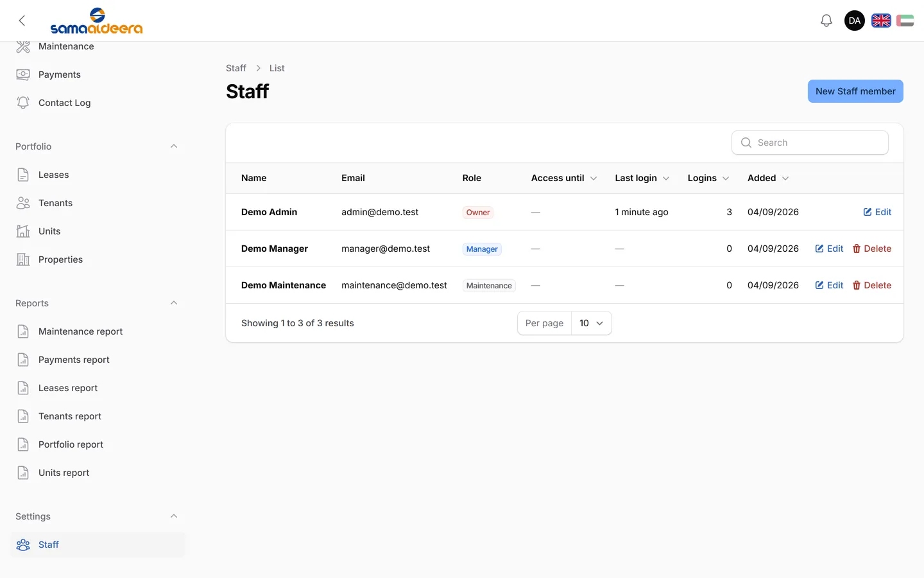Open the DA user avatar menu
924x578 pixels.
(855, 21)
